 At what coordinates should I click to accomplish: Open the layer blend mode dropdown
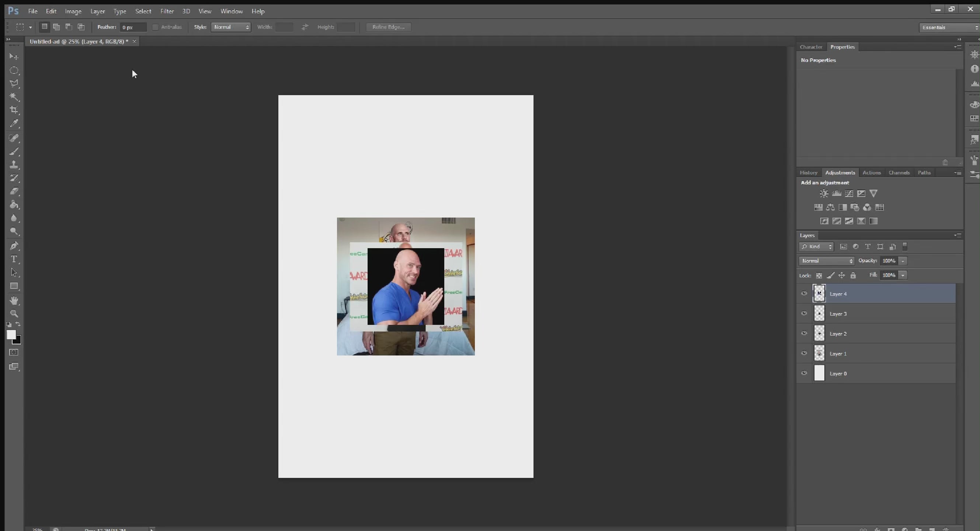[826, 261]
